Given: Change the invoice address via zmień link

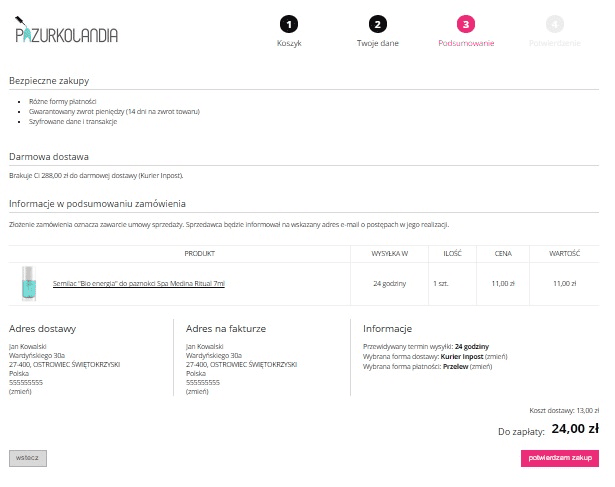Looking at the screenshot, I should (x=197, y=391).
